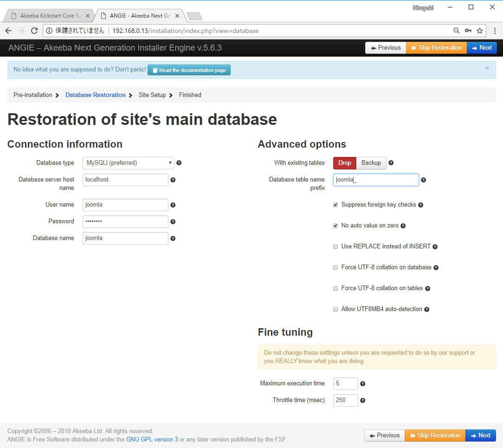This screenshot has width=503, height=448.
Task: Click help icon beside Database server host name
Action: [173, 180]
